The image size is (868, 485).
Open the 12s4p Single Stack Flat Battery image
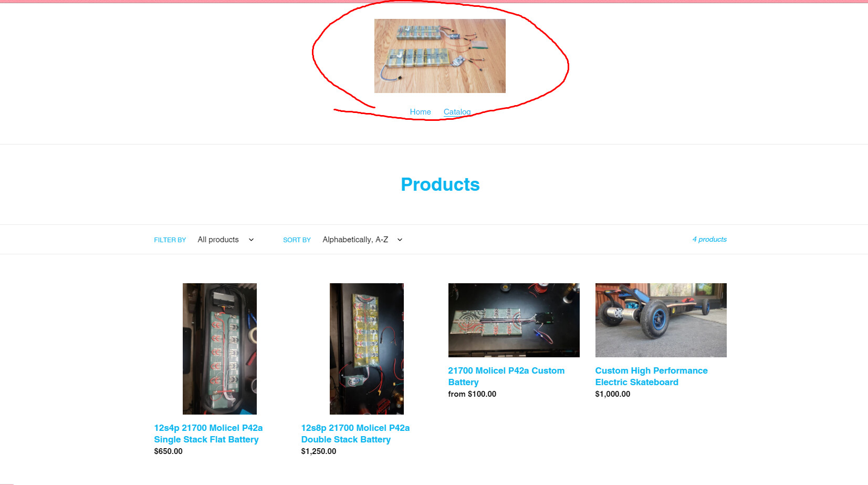coord(219,349)
